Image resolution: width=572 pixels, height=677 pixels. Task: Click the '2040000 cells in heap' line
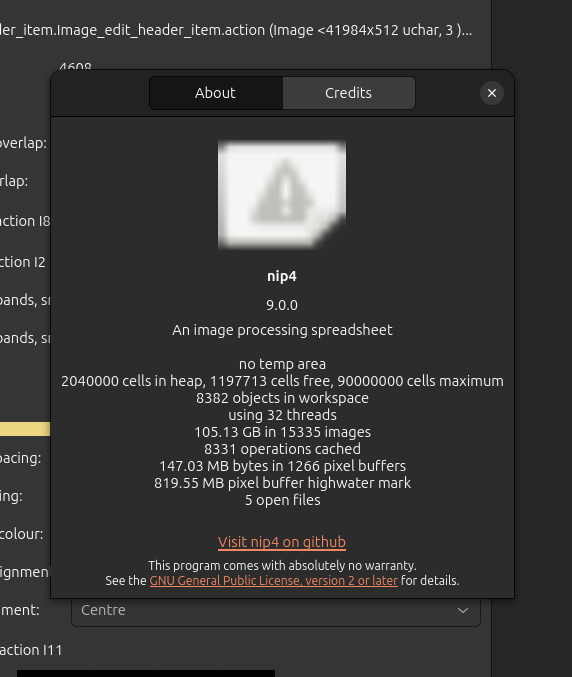pos(282,381)
